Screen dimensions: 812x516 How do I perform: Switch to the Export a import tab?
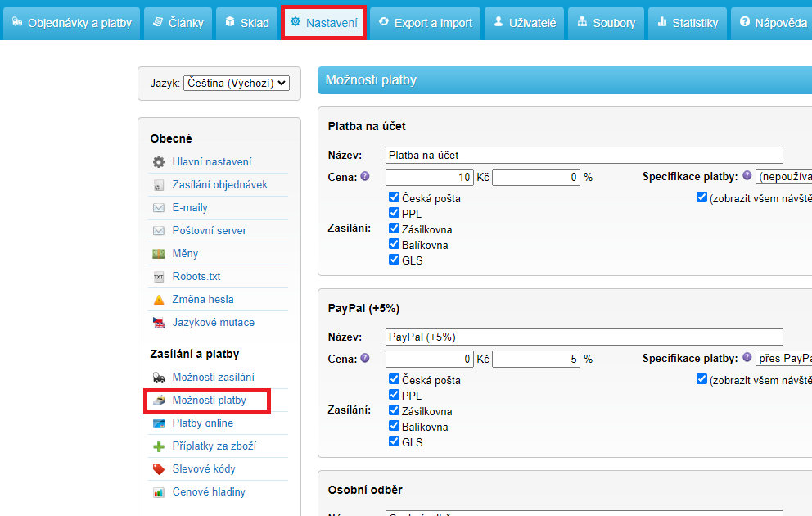(426, 23)
